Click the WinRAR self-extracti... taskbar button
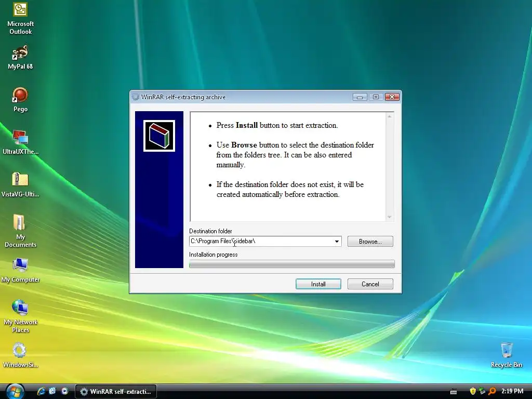The image size is (532, 399). coord(115,391)
